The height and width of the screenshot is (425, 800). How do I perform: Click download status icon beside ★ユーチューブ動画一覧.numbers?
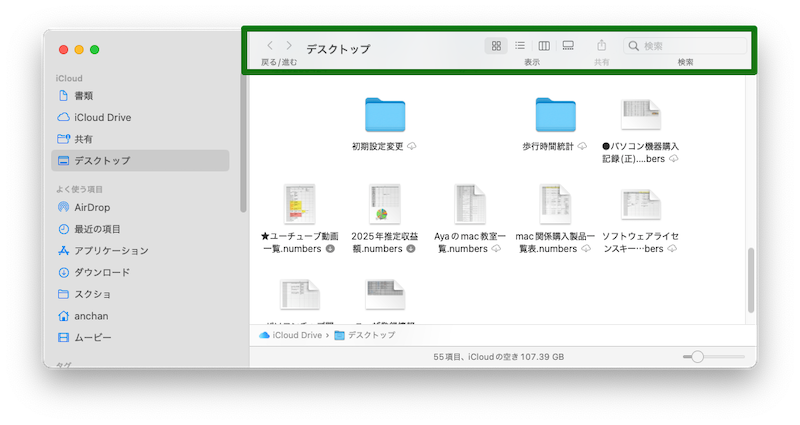330,249
